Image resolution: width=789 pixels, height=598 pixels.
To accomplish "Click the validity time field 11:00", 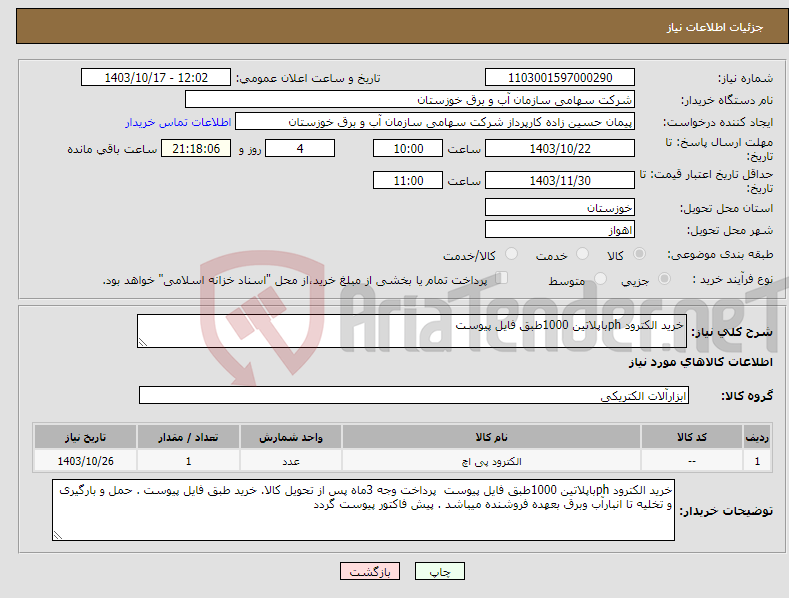I will tap(408, 180).
